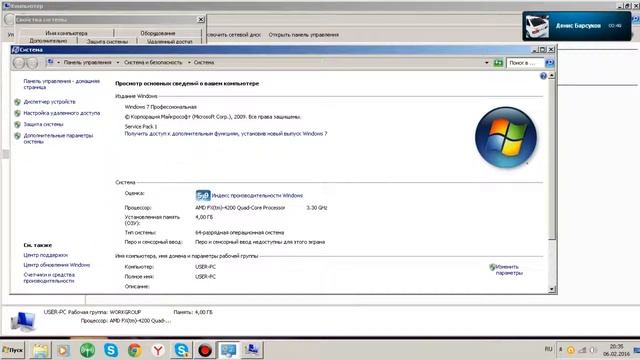Select the Дополнительно tab in the properties dialog

click(x=48, y=41)
